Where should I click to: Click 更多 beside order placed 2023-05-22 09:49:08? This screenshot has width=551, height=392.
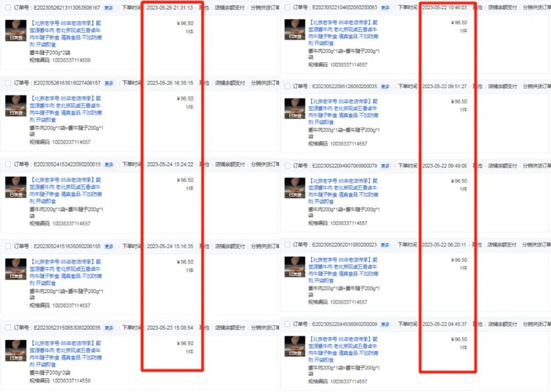[386, 166]
